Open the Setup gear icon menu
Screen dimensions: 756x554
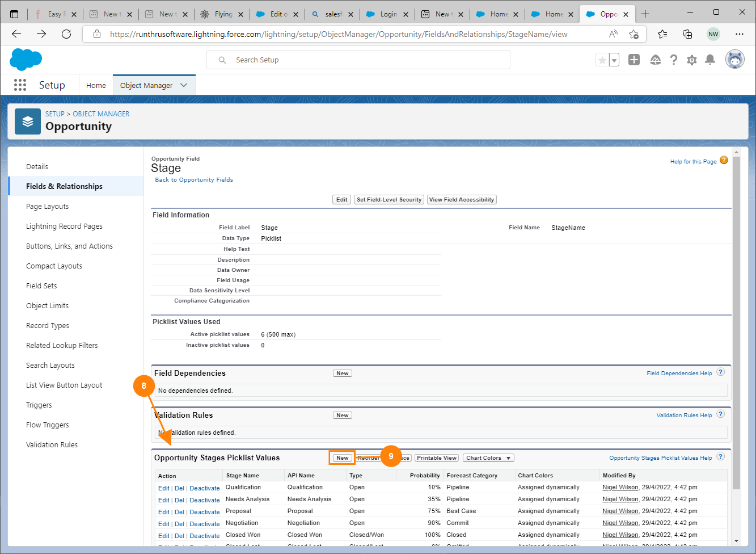pyautogui.click(x=691, y=60)
